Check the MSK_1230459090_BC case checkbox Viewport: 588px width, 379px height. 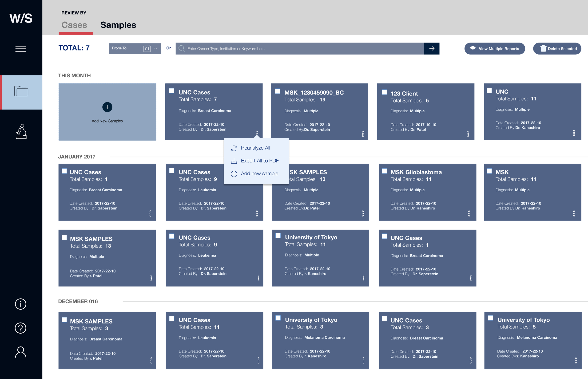click(x=277, y=91)
